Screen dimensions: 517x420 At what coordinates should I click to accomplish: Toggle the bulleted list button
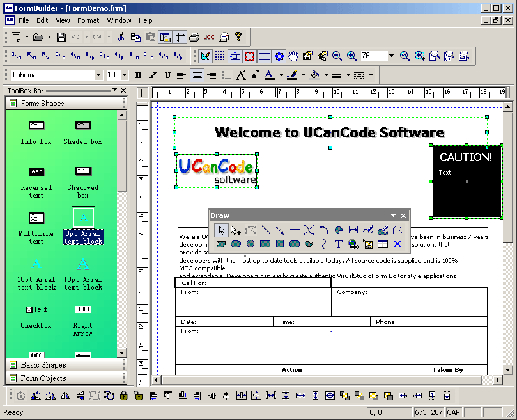coord(226,75)
